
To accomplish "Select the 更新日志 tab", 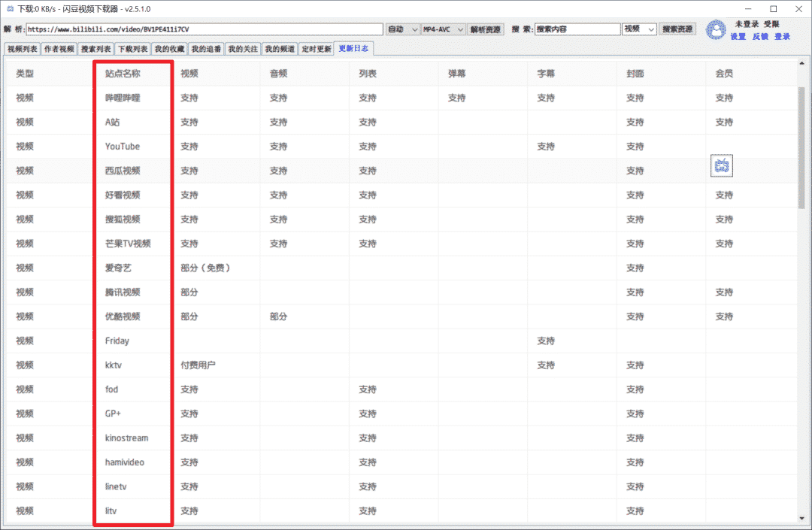I will click(353, 48).
